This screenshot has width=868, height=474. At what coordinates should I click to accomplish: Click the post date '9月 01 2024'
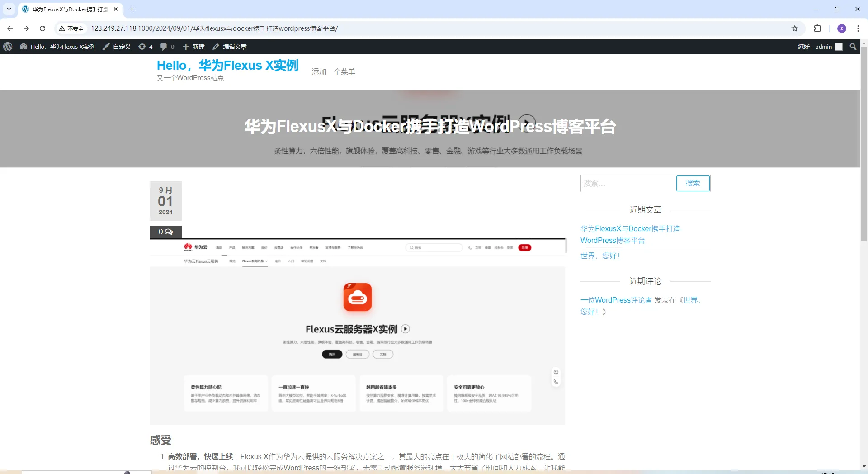coord(166,201)
